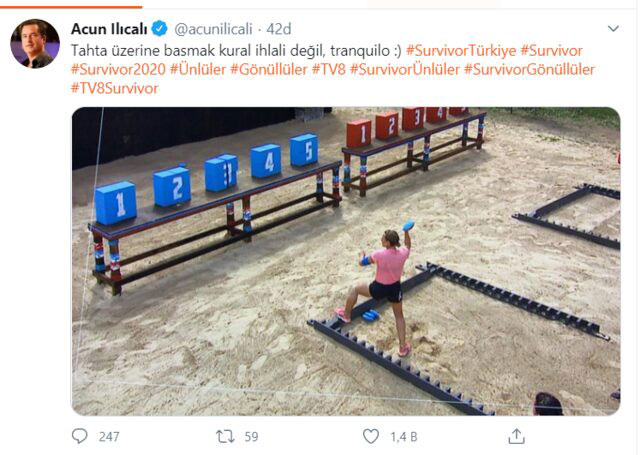Open the #Ünlüler hashtag
The image size is (640, 455).
click(198, 69)
